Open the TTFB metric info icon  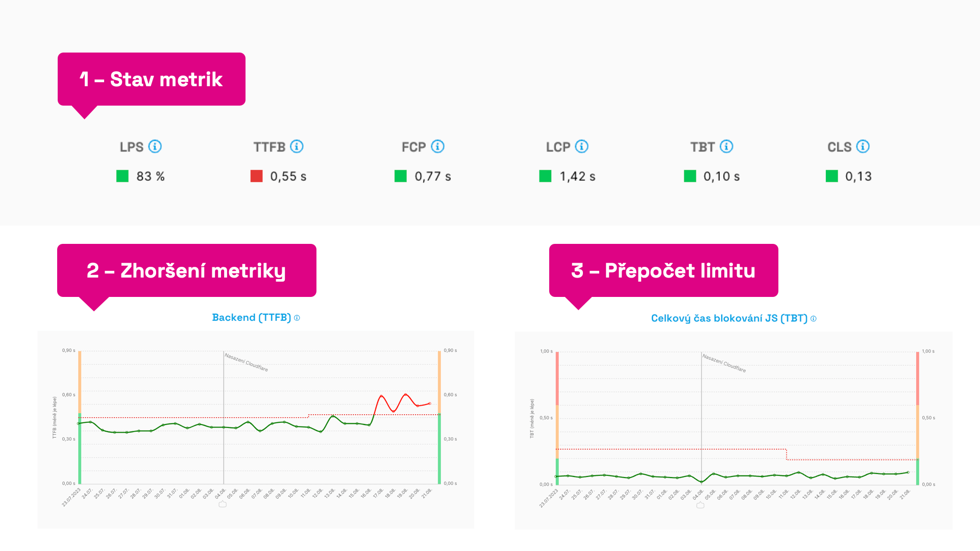pos(297,147)
